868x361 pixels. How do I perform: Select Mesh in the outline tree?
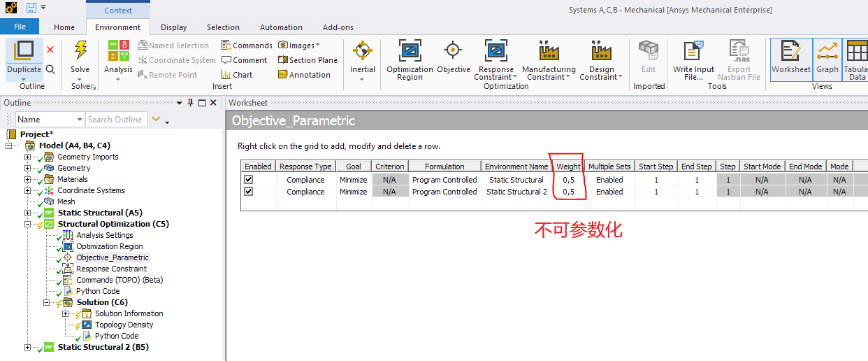tap(66, 201)
